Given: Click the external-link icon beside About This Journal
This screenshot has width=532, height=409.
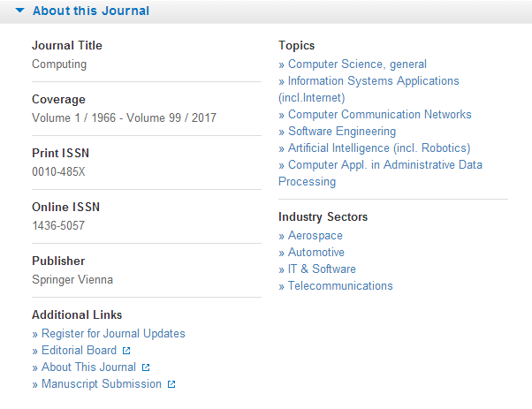Looking at the screenshot, I should pos(146,367).
